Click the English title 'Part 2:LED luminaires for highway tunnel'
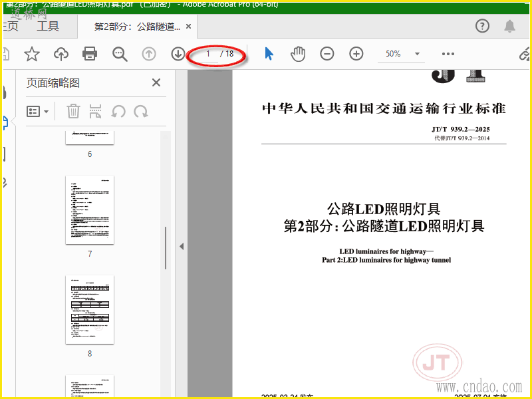The image size is (532, 399). click(x=386, y=260)
